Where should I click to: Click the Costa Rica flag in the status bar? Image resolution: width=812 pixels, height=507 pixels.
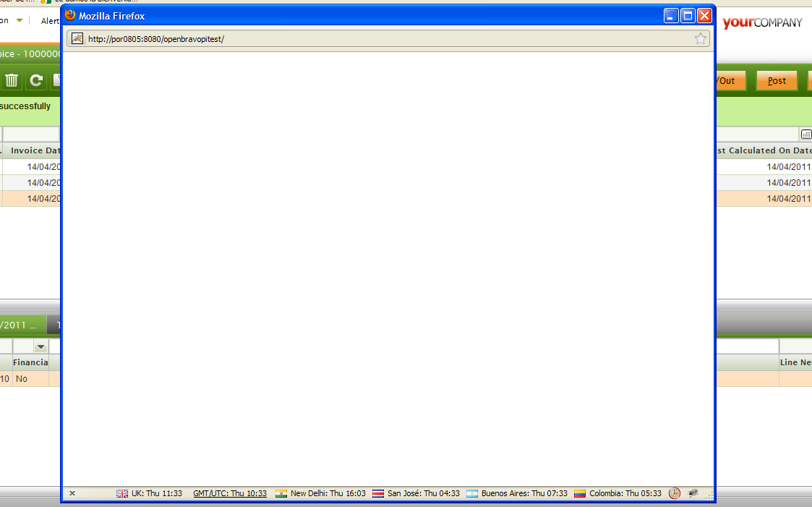pyautogui.click(x=379, y=493)
